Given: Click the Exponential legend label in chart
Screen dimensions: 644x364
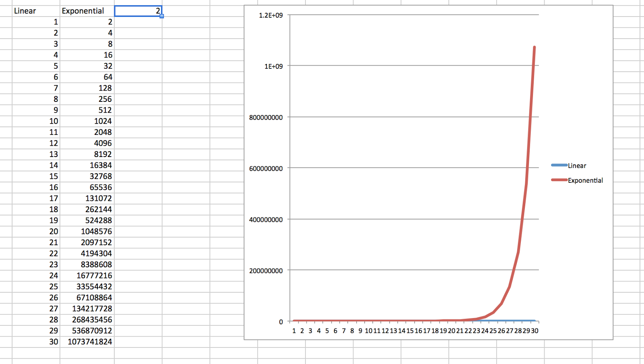Looking at the screenshot, I should [585, 180].
